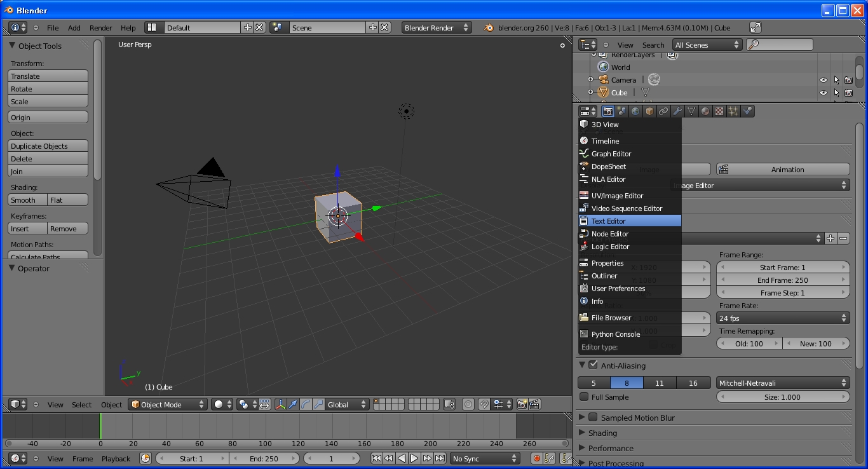Toggle Cube visibility with the eye icon
The image size is (868, 469).
[x=824, y=92]
